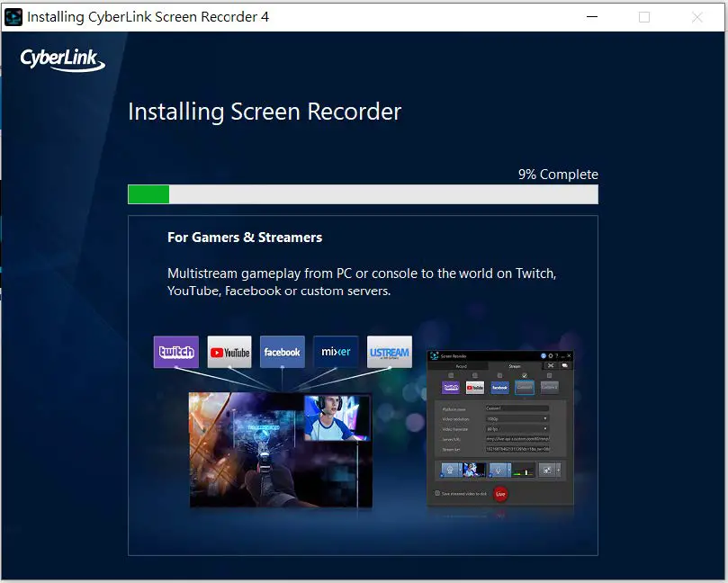Click the installer app icon in title bar
728x583 pixels.
pyautogui.click(x=13, y=16)
